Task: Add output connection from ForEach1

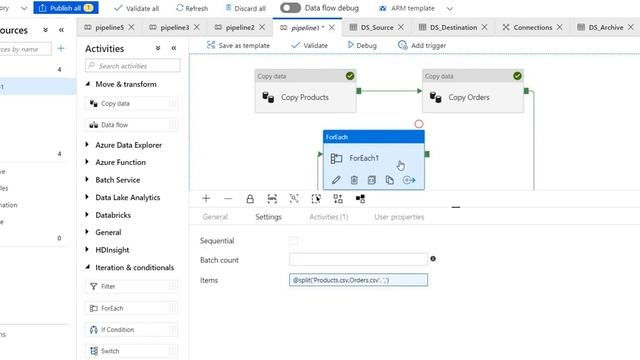Action: point(409,180)
